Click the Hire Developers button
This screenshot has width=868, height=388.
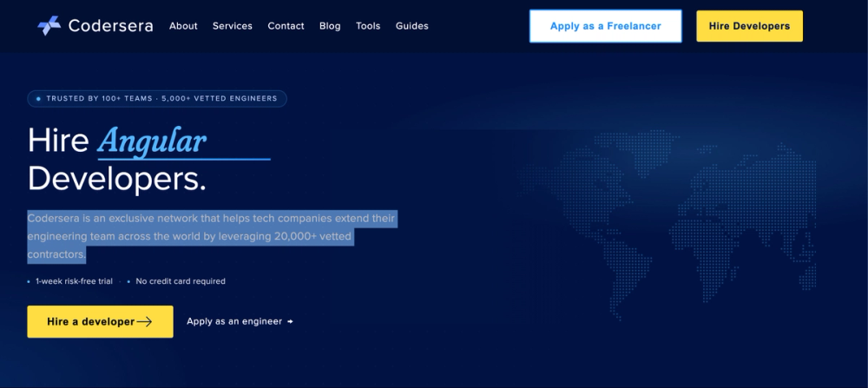point(750,26)
